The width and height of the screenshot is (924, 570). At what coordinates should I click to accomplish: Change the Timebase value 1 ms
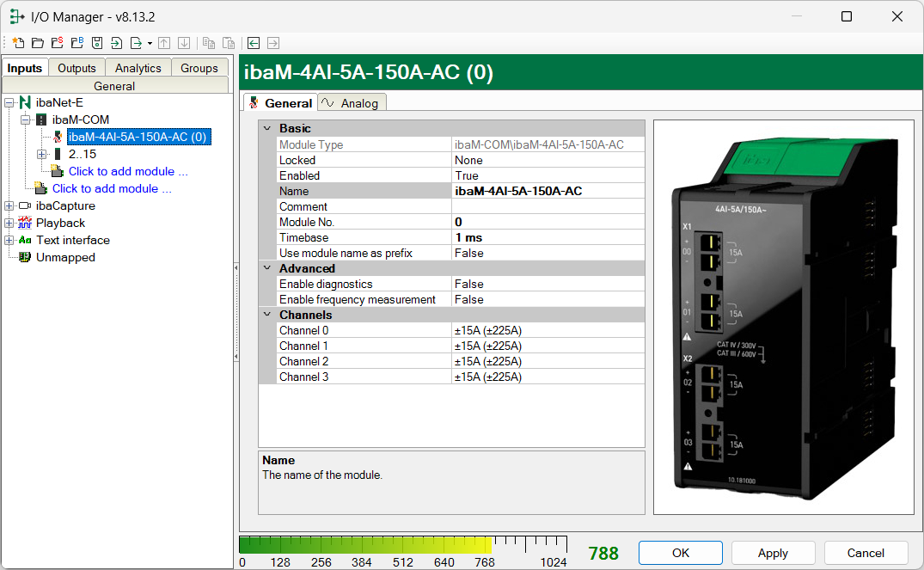click(548, 237)
